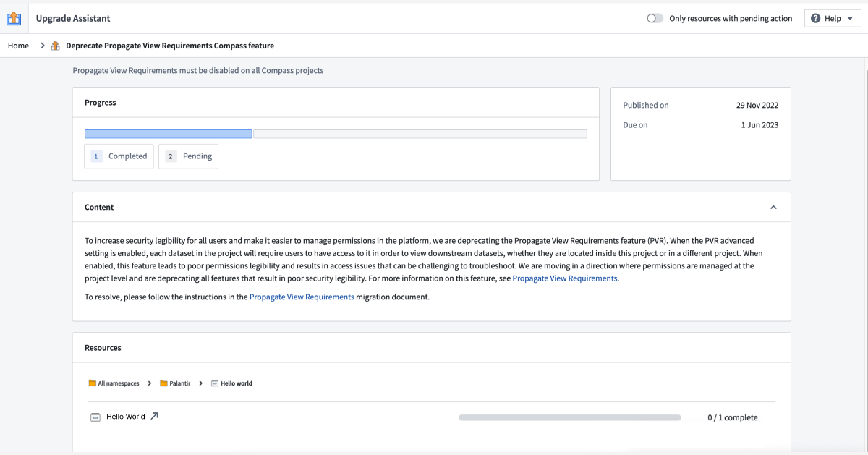Go to Home breadcrumb

(18, 46)
